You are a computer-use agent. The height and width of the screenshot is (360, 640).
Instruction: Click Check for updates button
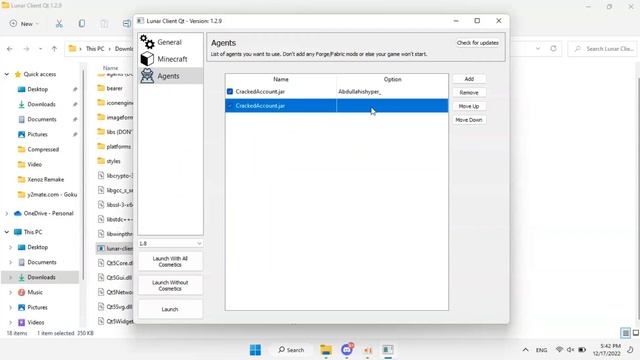(478, 43)
